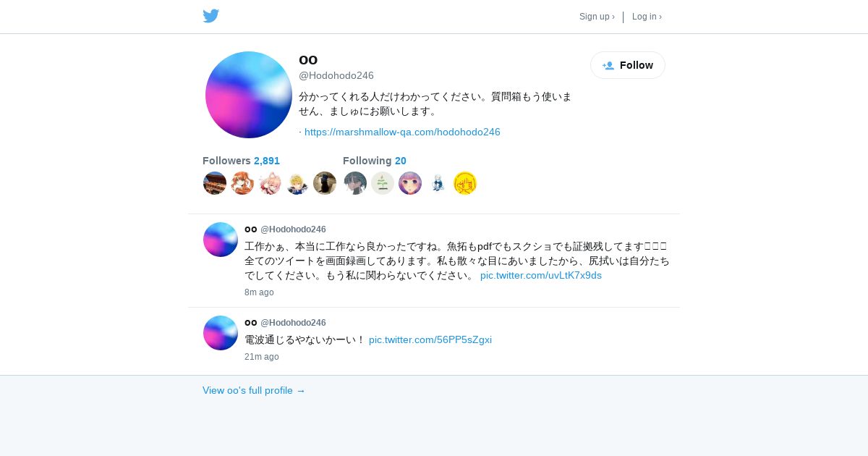The image size is (868, 456).
Task: Select the first follower avatar
Action: point(215,183)
